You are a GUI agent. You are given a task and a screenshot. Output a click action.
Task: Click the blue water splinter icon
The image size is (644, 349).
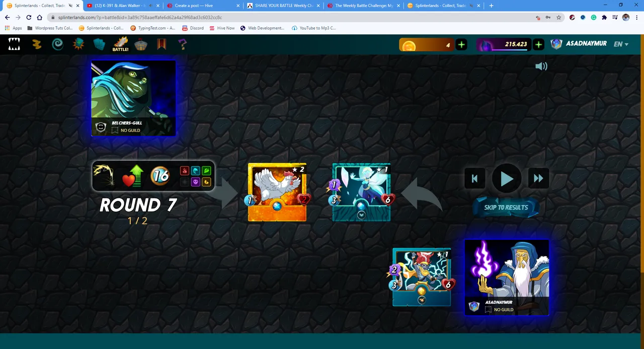pos(195,171)
